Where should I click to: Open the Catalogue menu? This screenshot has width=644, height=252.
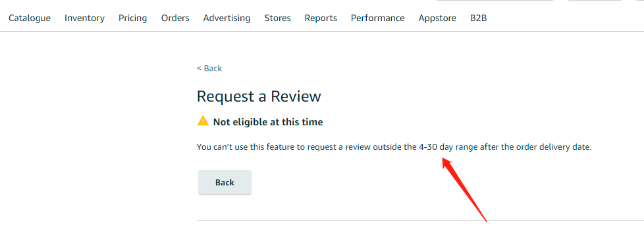click(x=30, y=18)
